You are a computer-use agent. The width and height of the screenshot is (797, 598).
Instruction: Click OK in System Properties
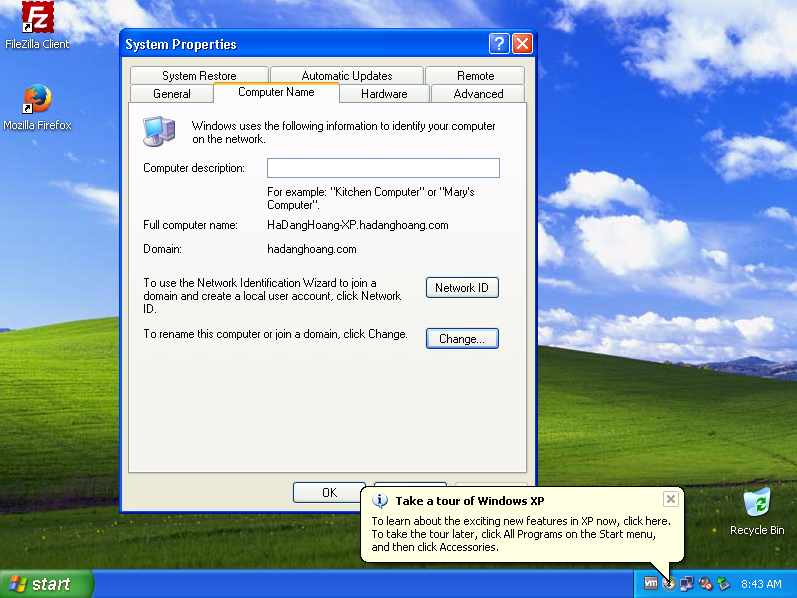(329, 492)
